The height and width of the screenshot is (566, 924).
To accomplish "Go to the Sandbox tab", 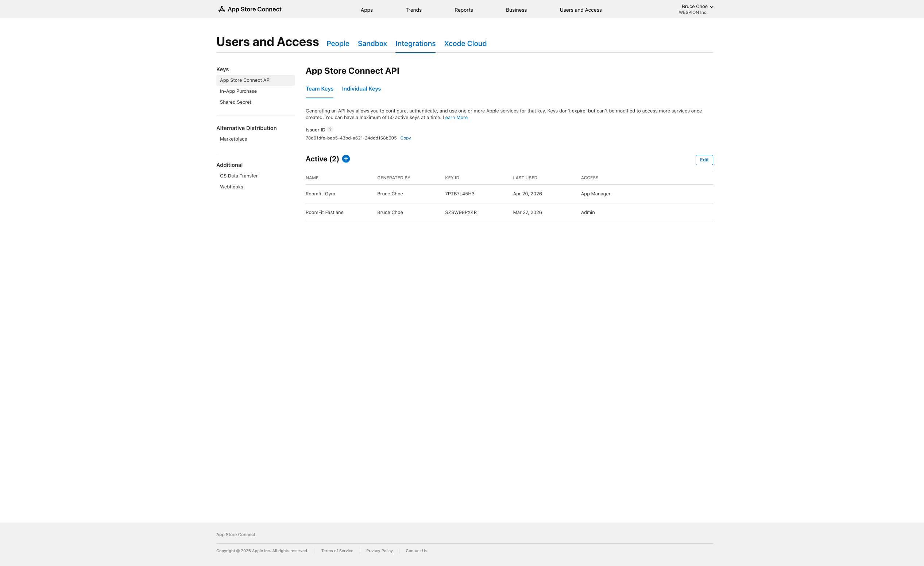I will (372, 43).
